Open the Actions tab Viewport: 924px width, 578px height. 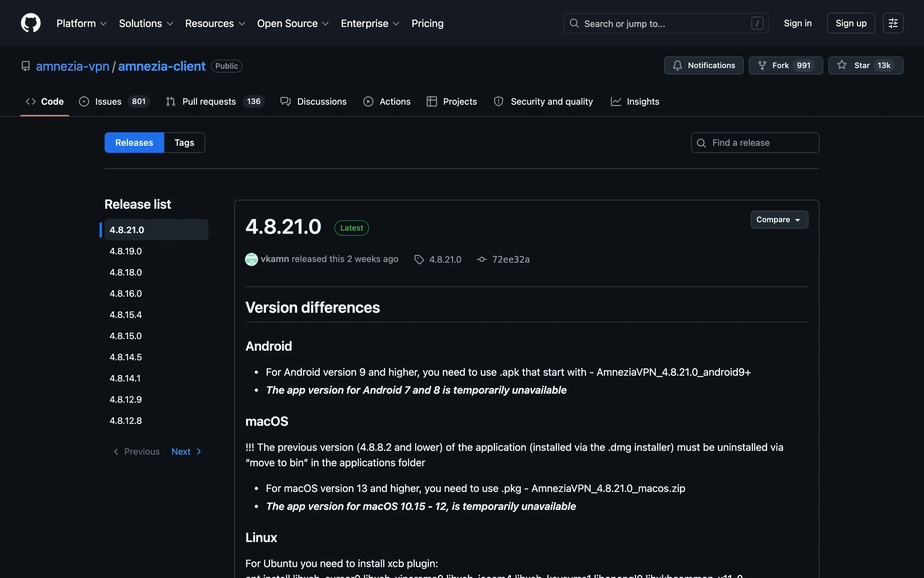pos(387,101)
